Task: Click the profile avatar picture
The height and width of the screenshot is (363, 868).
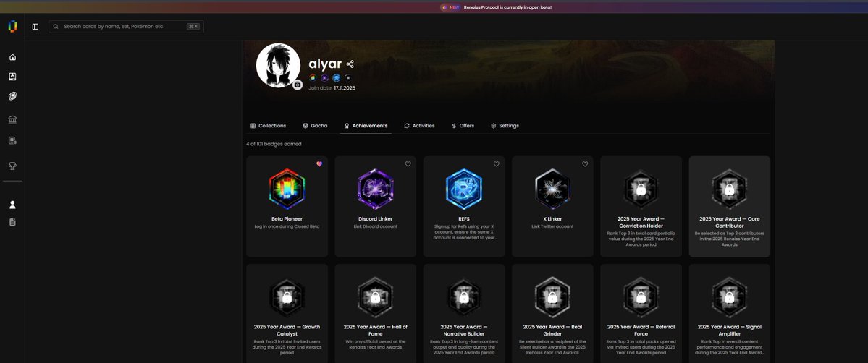Action: pyautogui.click(x=278, y=65)
